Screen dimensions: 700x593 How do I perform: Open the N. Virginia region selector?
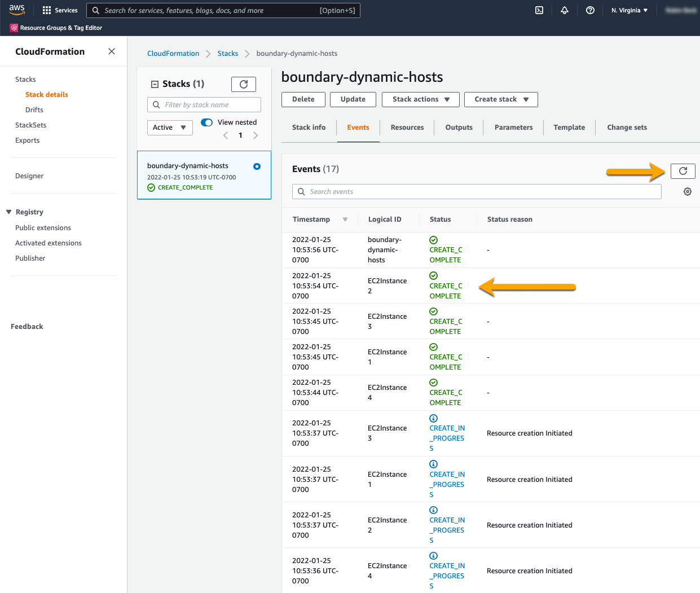click(629, 10)
